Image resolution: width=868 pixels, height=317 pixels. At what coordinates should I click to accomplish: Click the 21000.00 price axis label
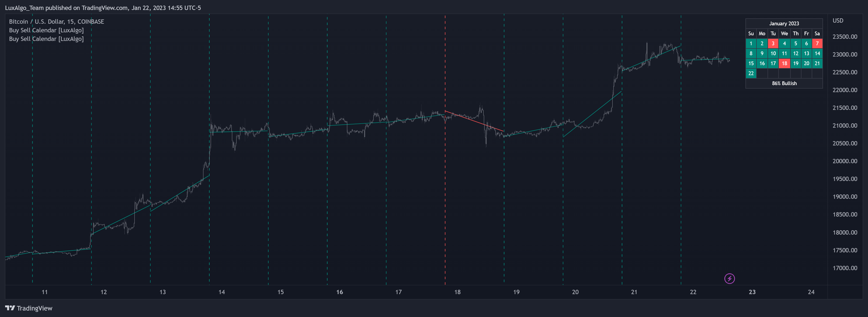coord(845,126)
